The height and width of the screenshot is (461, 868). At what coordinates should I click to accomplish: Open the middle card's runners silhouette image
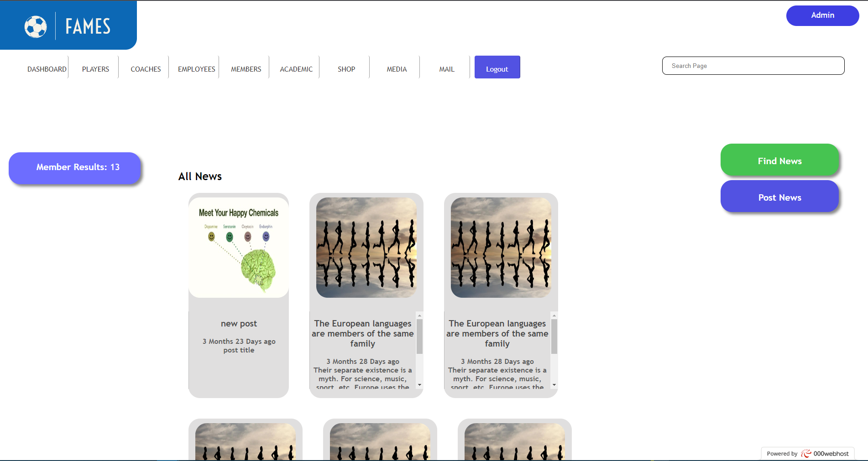[x=366, y=248]
